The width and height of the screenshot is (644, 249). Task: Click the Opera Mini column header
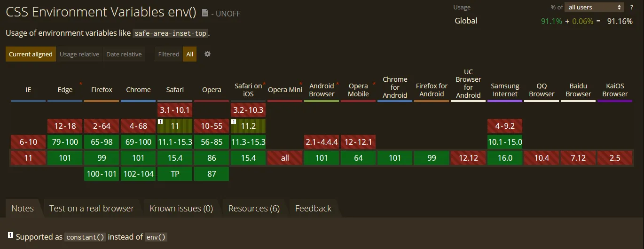285,90
